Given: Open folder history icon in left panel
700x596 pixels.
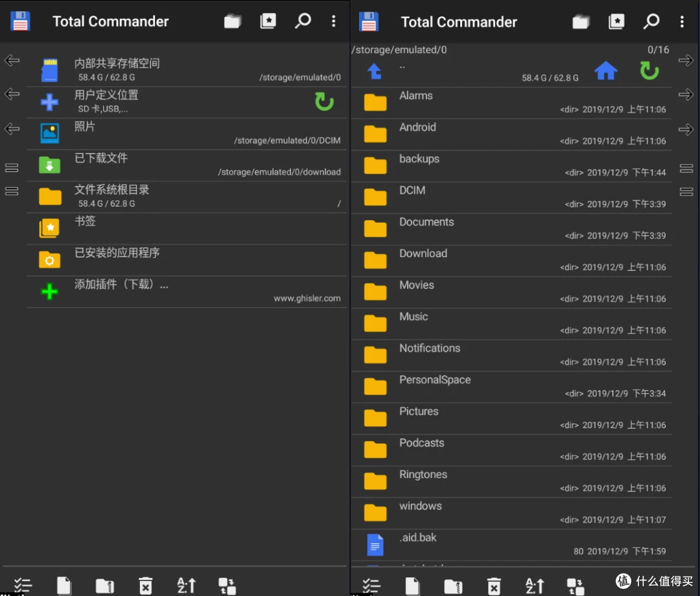Looking at the screenshot, I should coord(232,21).
